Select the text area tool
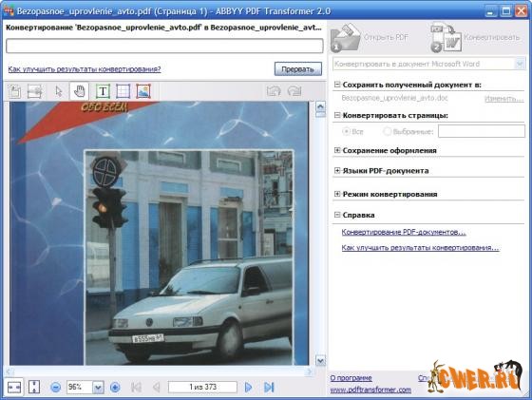The width and height of the screenshot is (532, 400). pyautogui.click(x=103, y=91)
